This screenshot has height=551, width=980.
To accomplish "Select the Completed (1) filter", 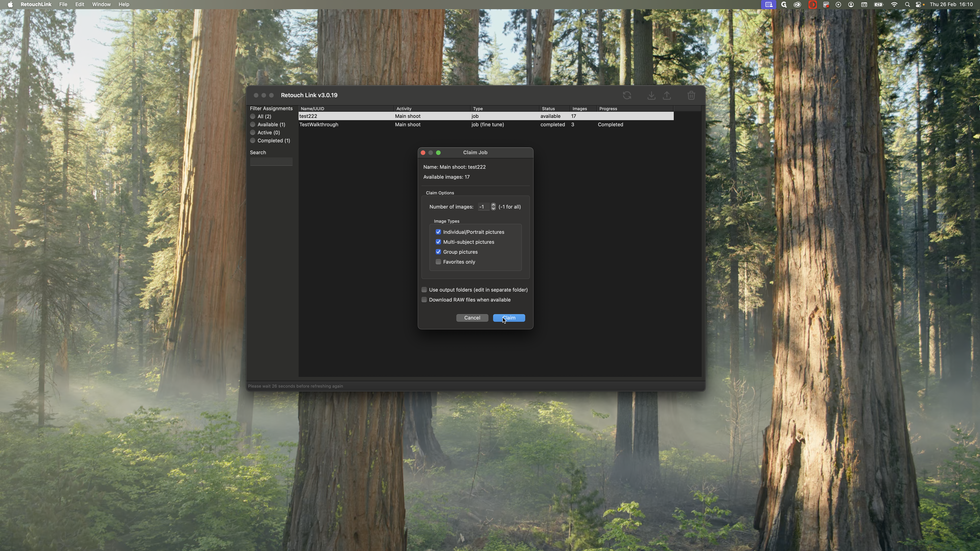I will (x=253, y=140).
